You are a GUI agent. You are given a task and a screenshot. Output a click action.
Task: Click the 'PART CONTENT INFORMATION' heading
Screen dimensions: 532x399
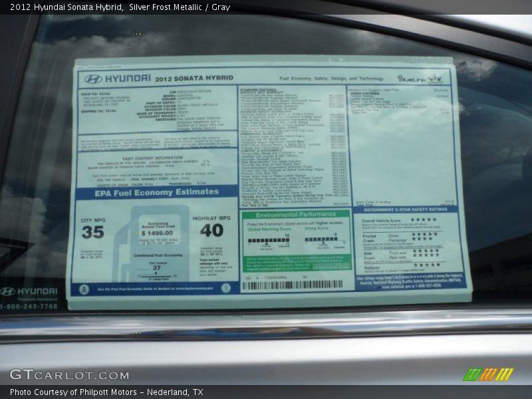coord(153,158)
